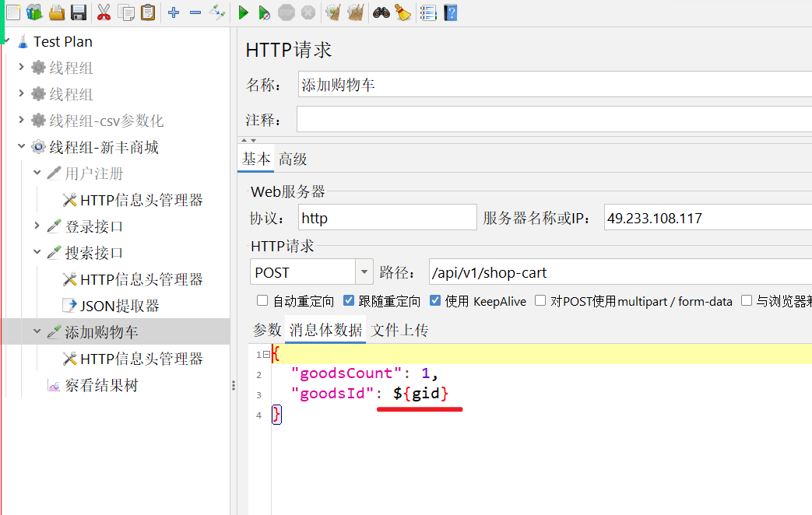Select HTTP信息头管理器 under 添加购物车

142,358
